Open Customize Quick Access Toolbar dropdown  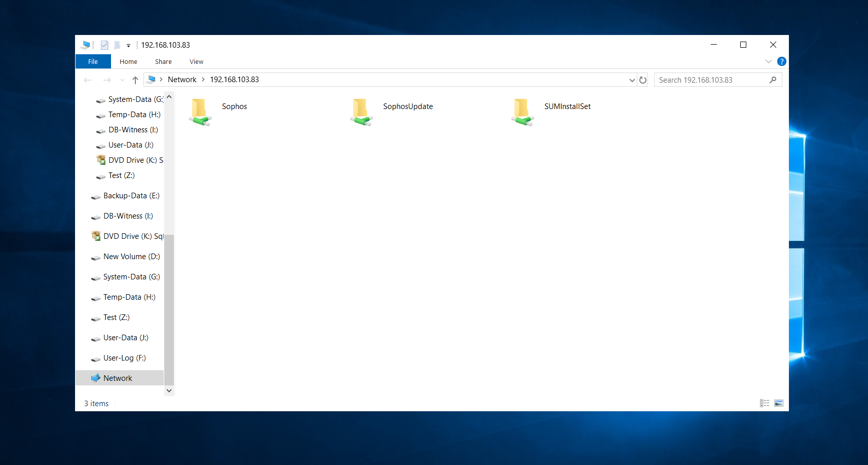click(x=129, y=46)
